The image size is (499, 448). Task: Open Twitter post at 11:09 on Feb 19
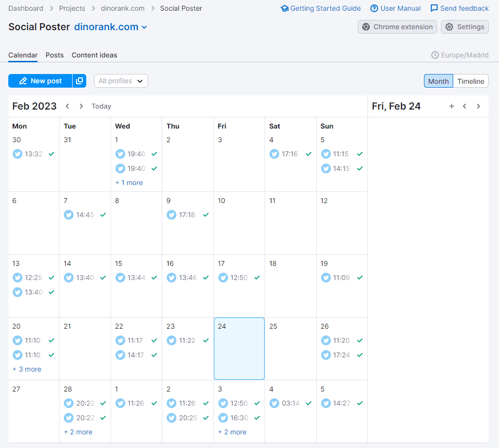click(342, 278)
